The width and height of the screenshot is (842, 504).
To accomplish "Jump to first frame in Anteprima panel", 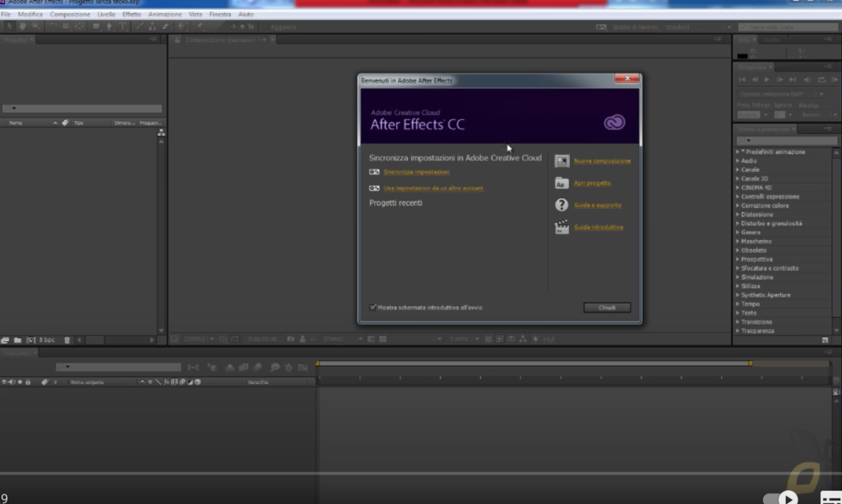I will pyautogui.click(x=743, y=80).
